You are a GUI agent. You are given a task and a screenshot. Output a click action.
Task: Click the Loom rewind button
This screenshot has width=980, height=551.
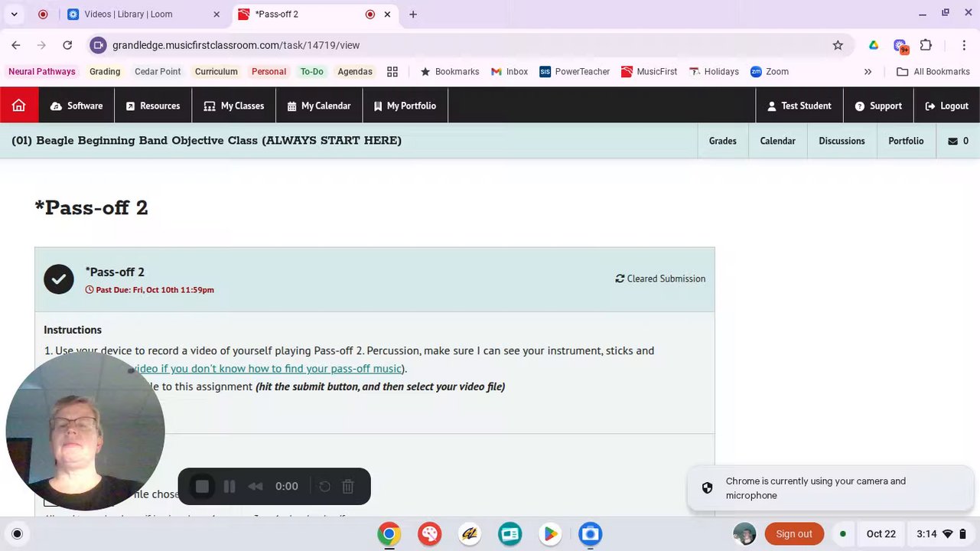[x=256, y=486]
